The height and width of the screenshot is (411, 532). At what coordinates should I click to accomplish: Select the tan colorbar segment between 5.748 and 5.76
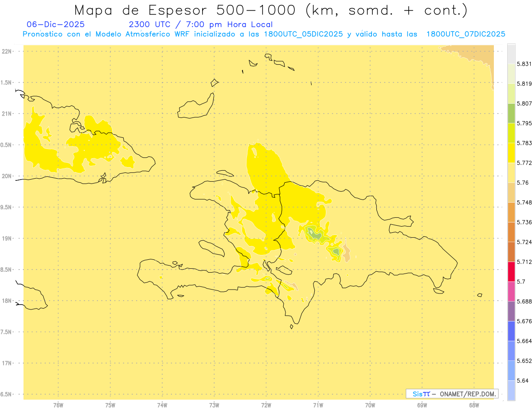point(511,192)
